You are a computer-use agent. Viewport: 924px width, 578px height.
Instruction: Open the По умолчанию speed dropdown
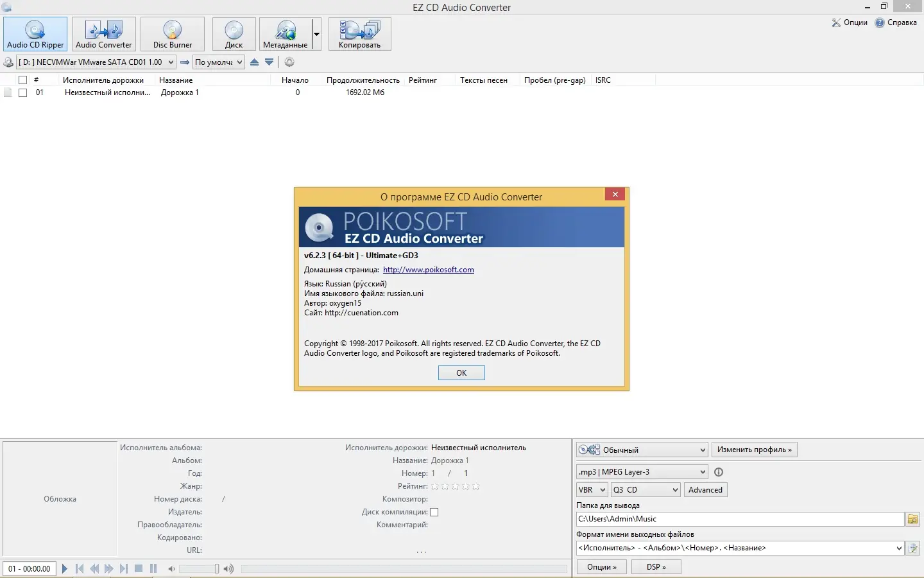coord(219,62)
